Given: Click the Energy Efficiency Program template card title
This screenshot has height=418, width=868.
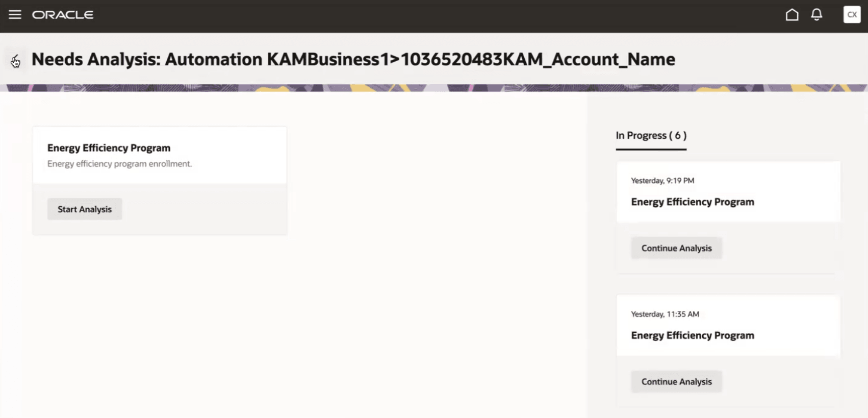Looking at the screenshot, I should pyautogui.click(x=109, y=148).
